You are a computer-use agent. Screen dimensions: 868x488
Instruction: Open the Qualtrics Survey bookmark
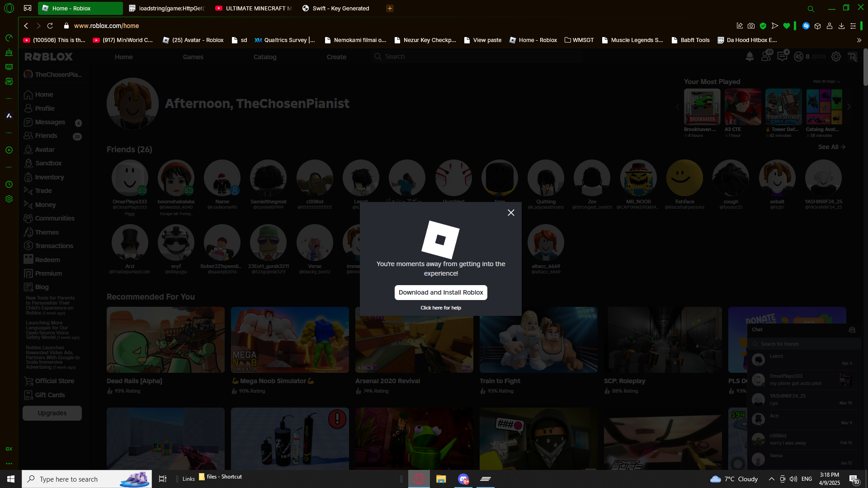pos(285,40)
